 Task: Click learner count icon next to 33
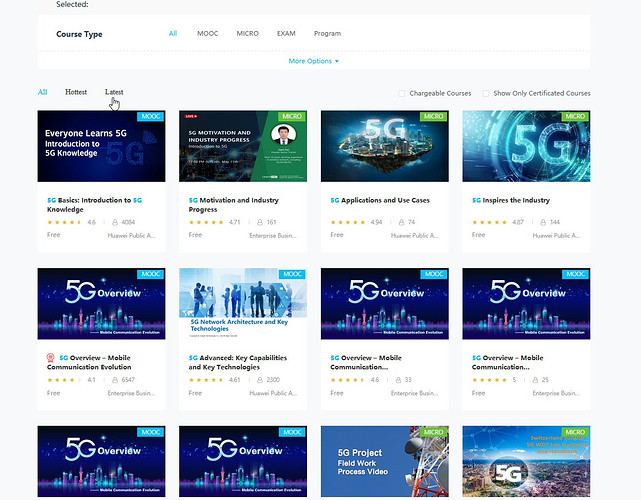click(x=398, y=380)
